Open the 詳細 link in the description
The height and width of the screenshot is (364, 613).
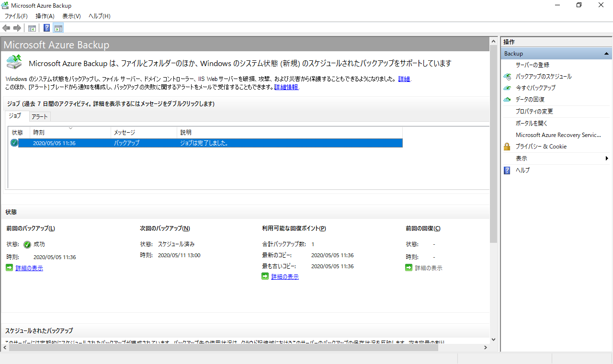pos(404,79)
